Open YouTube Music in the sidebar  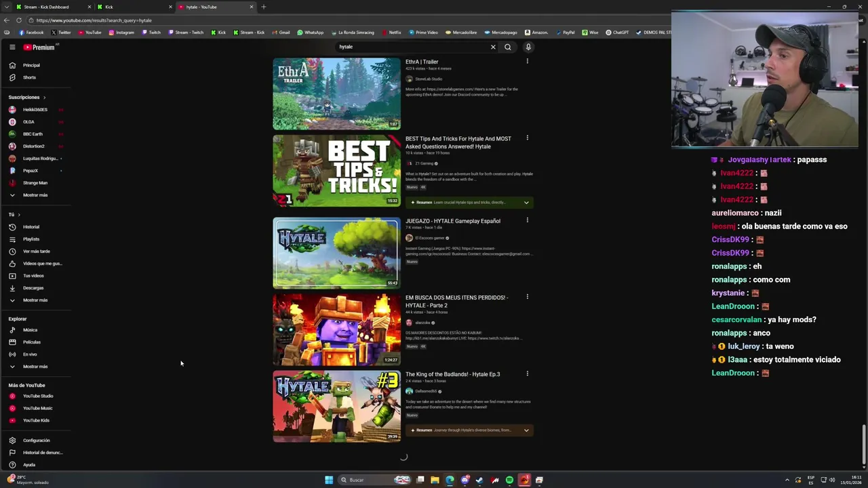click(37, 408)
